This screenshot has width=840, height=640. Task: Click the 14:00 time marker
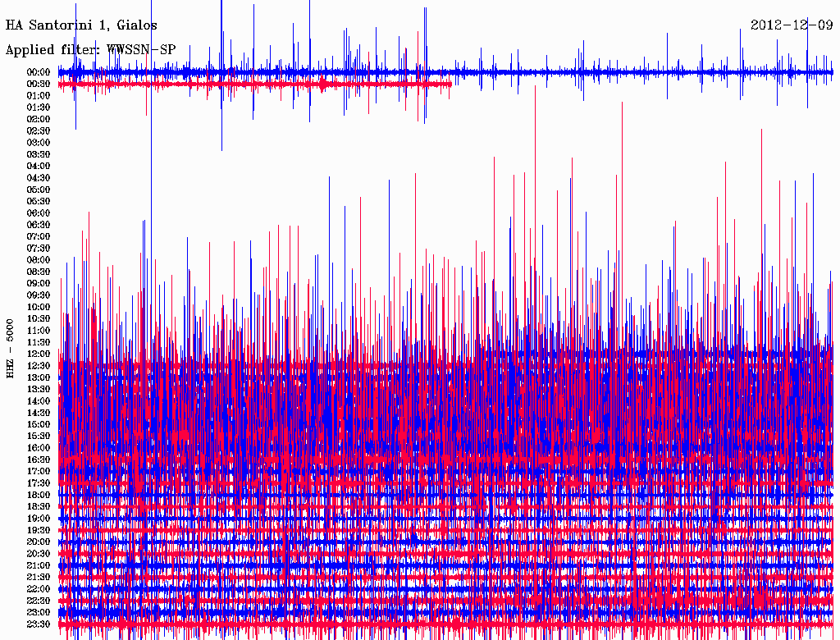[x=39, y=400]
